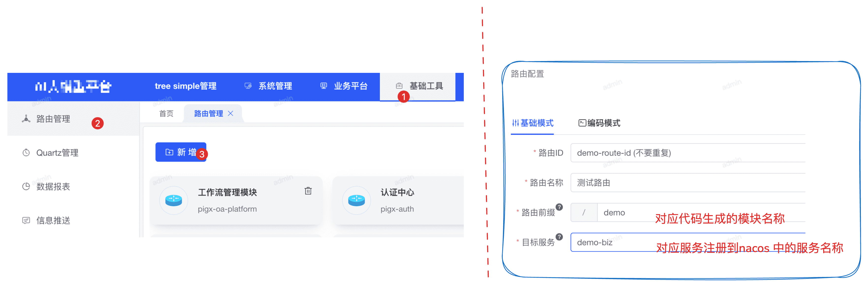The height and width of the screenshot is (287, 868).
Task: Switch to the 编码模式 tab
Action: [599, 123]
